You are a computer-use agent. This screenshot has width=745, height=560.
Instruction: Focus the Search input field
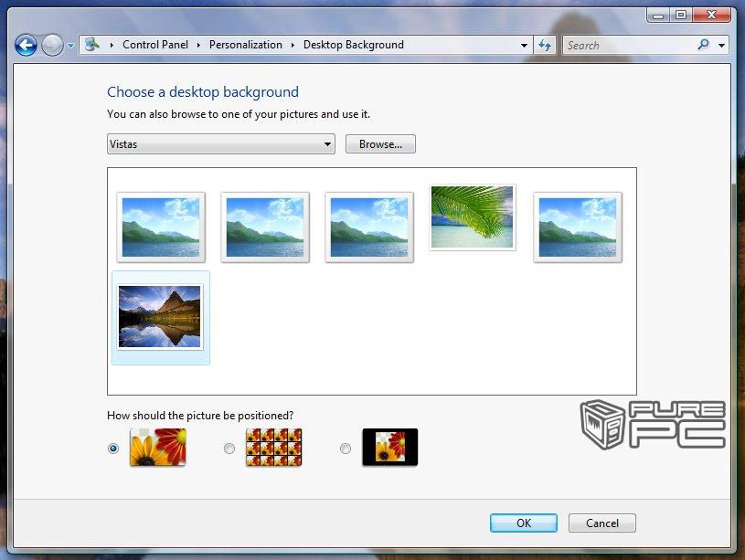[x=630, y=45]
